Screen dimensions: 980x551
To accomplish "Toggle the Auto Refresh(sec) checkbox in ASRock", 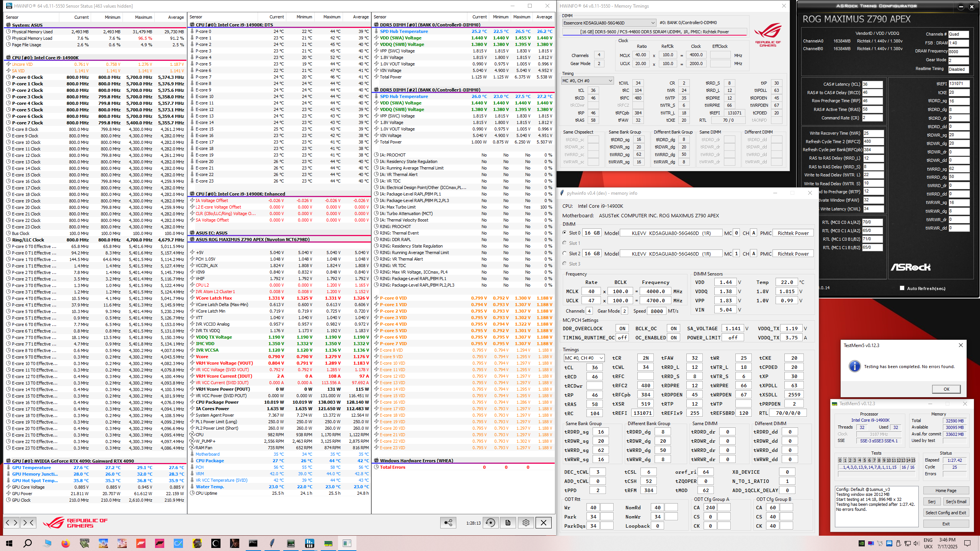I will (902, 288).
